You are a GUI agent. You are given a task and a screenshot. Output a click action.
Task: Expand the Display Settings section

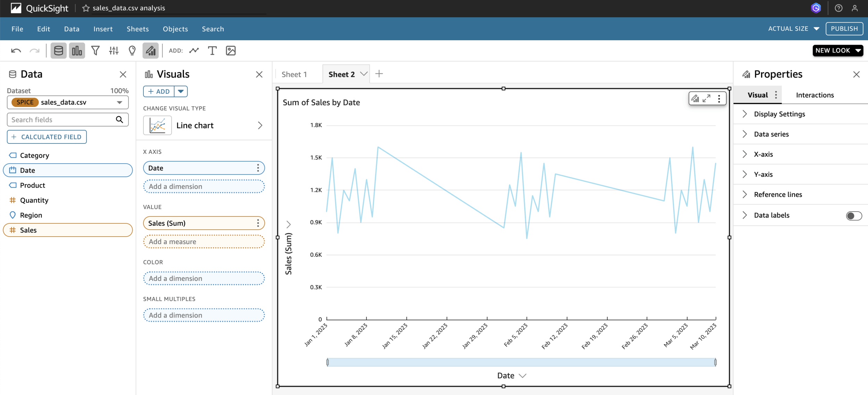779,114
